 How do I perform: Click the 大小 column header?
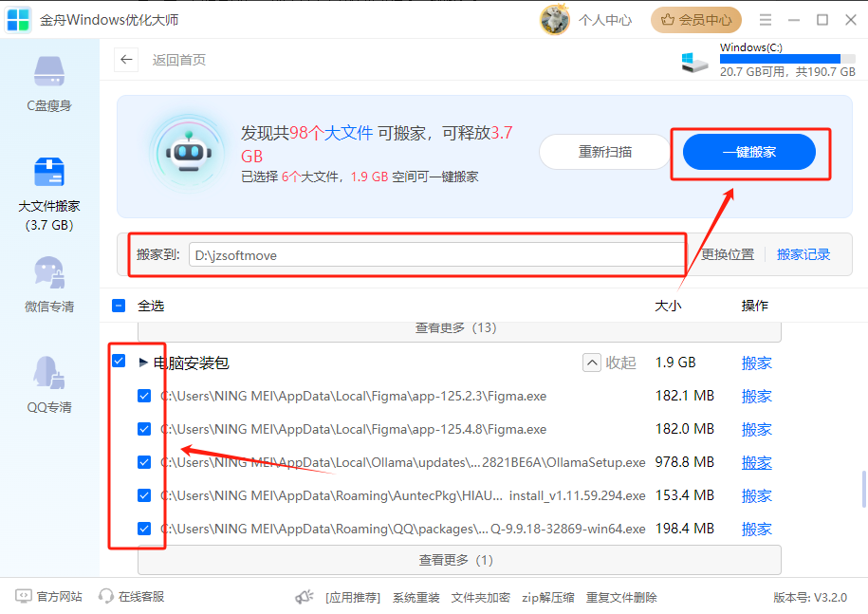[x=668, y=306]
